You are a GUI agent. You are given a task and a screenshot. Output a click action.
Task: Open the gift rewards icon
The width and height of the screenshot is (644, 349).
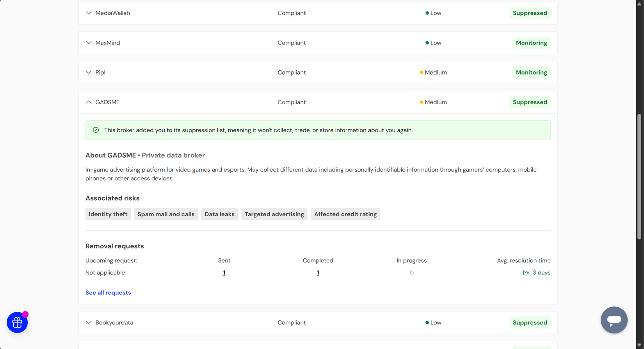pyautogui.click(x=17, y=322)
